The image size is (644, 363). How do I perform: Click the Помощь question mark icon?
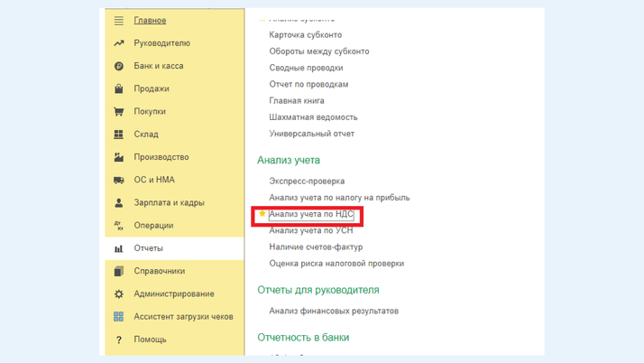[119, 340]
